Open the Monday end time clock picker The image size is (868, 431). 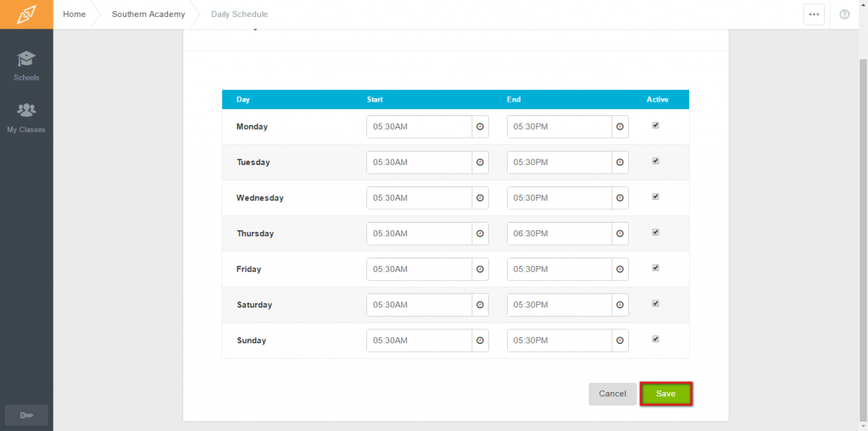tap(620, 127)
